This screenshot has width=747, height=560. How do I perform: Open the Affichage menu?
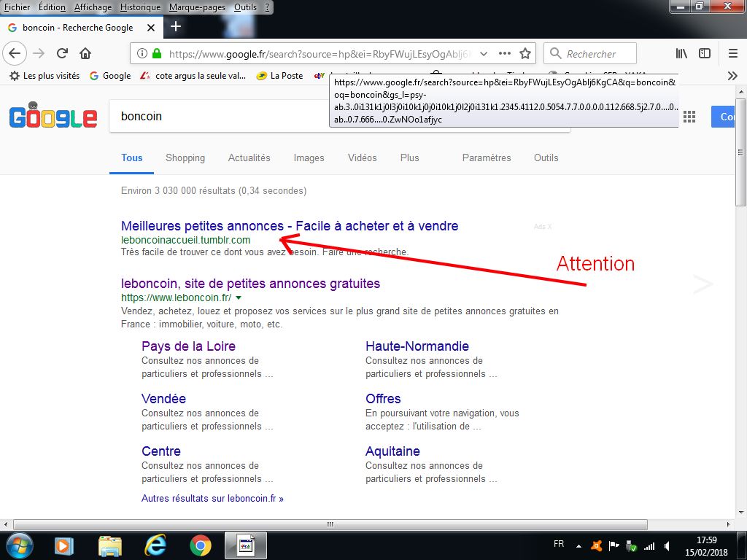[x=93, y=7]
